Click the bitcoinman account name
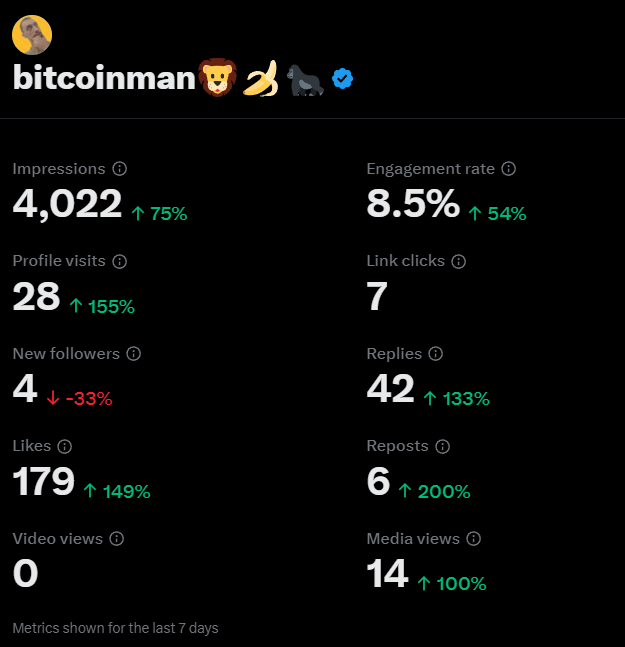 tap(104, 78)
